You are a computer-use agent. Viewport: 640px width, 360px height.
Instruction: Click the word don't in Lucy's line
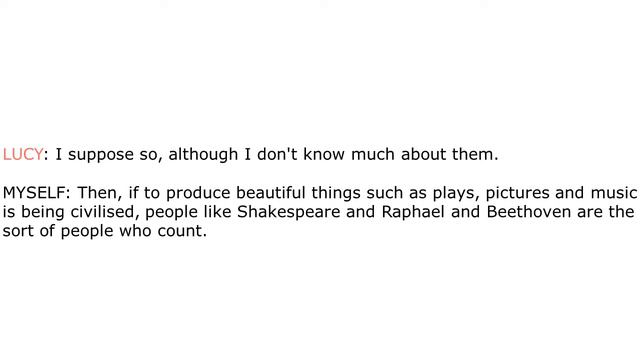click(277, 154)
